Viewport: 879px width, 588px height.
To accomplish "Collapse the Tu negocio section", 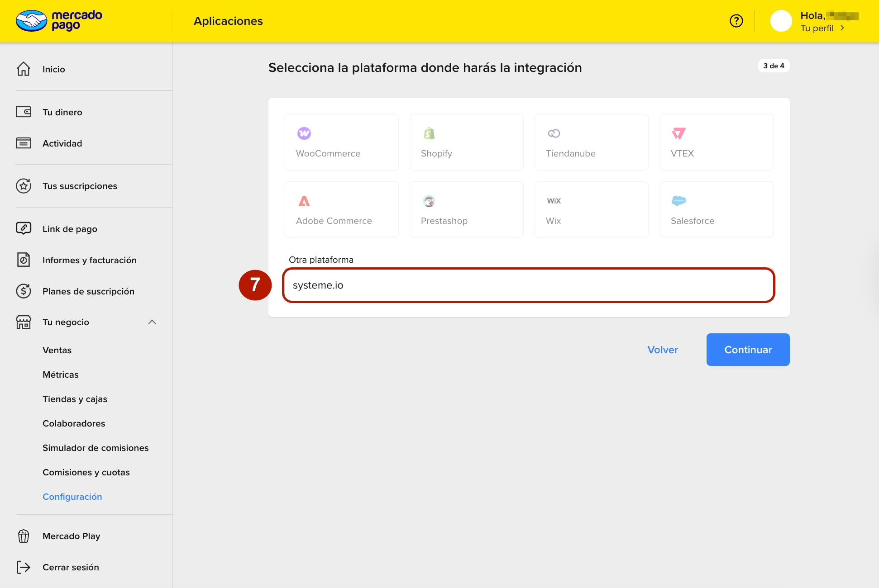I will pos(152,322).
